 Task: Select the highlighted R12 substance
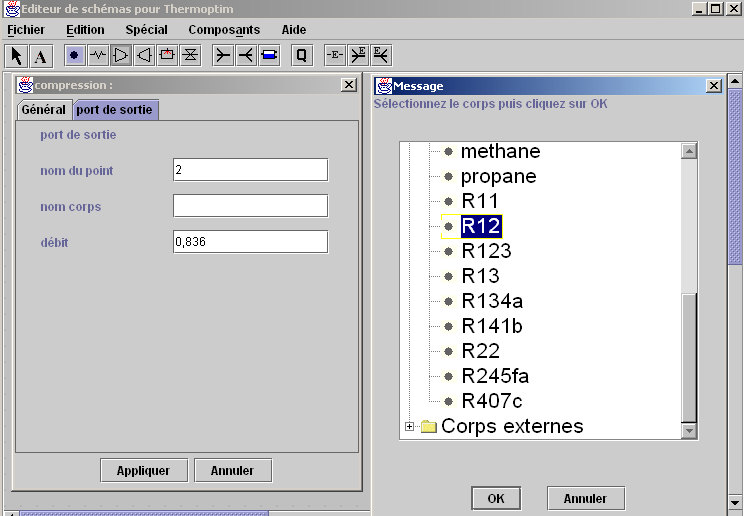(x=481, y=226)
